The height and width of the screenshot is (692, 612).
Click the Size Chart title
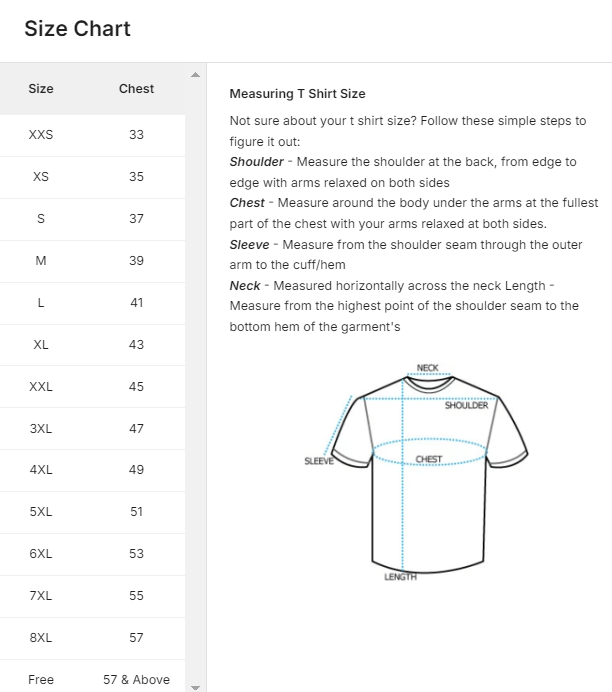point(77,29)
